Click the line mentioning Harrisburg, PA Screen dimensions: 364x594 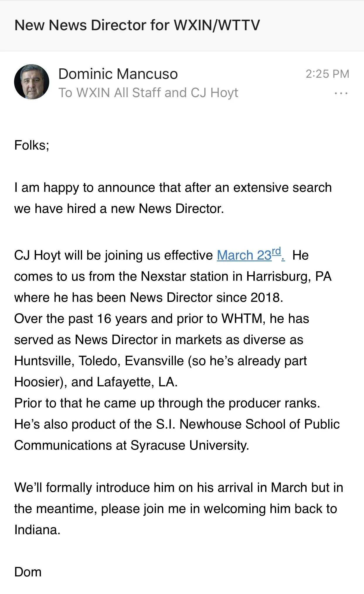[173, 277]
